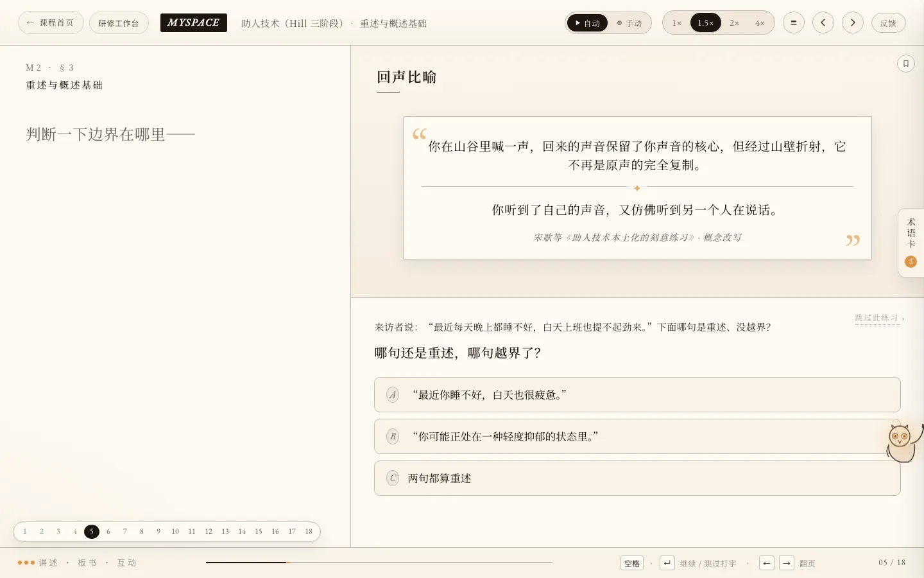Screen dimensions: 924x578
Task: Select answer A about sleep and fatigue
Action: point(637,394)
